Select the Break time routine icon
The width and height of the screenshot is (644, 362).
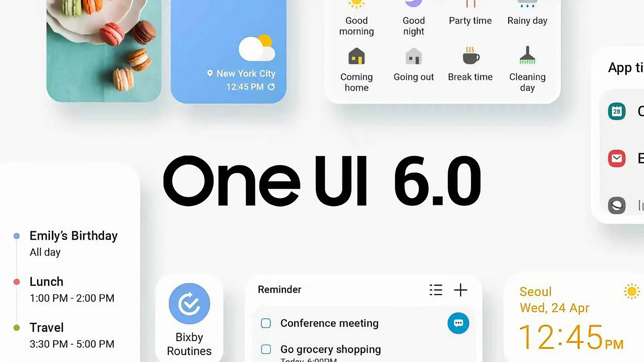tap(470, 57)
